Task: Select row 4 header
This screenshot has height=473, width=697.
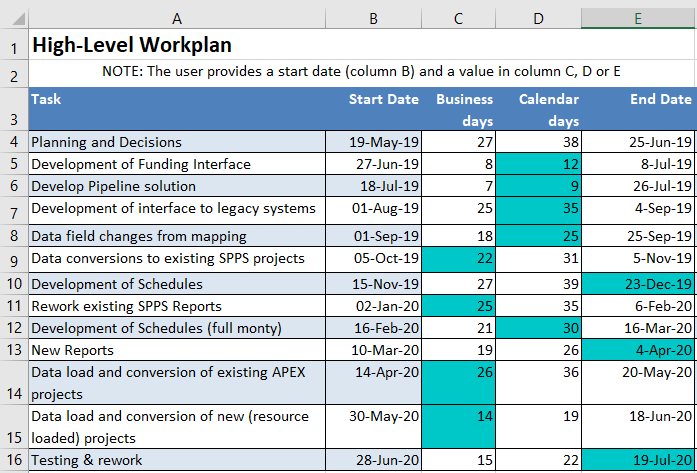Action: (14, 142)
